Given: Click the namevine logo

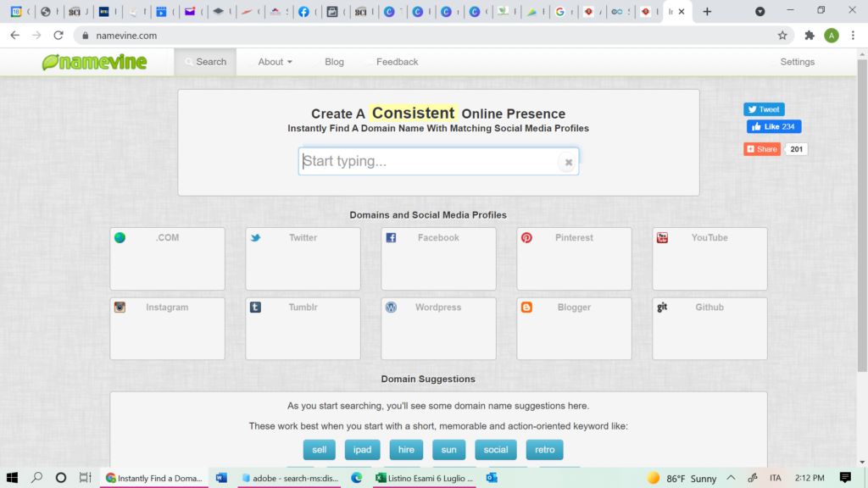Looking at the screenshot, I should pyautogui.click(x=95, y=62).
